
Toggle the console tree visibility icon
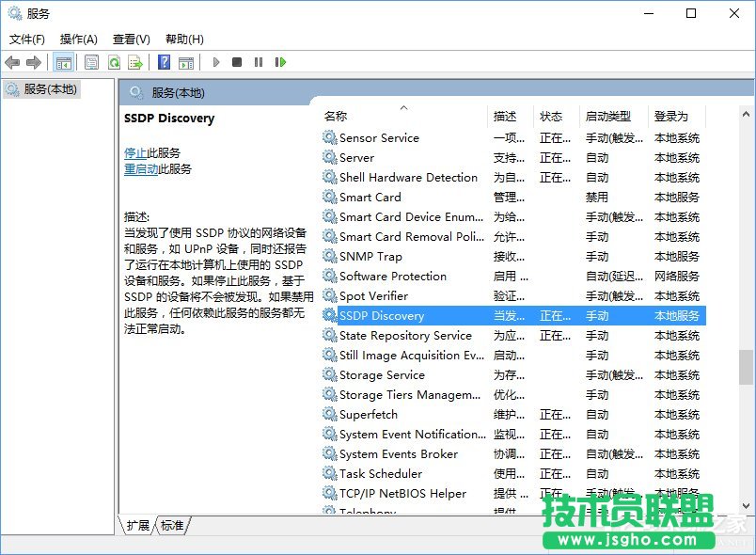(64, 62)
